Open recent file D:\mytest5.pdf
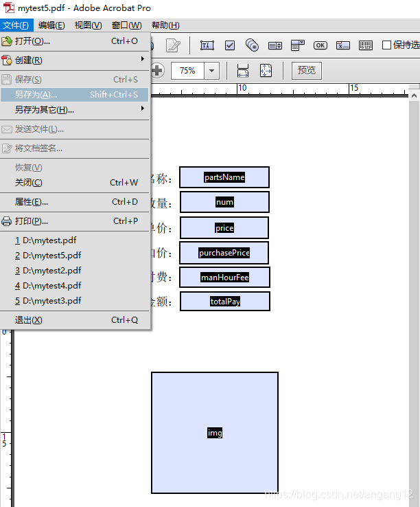This screenshot has width=420, height=507. pyautogui.click(x=75, y=256)
